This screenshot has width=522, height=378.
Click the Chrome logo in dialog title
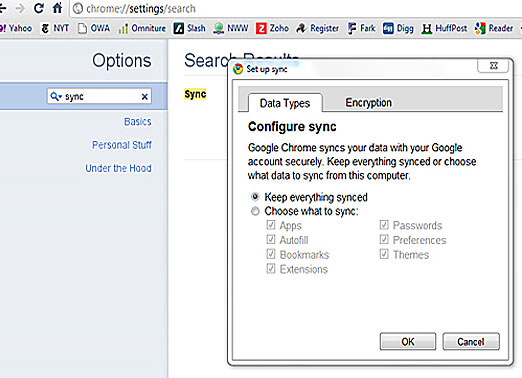tap(238, 69)
